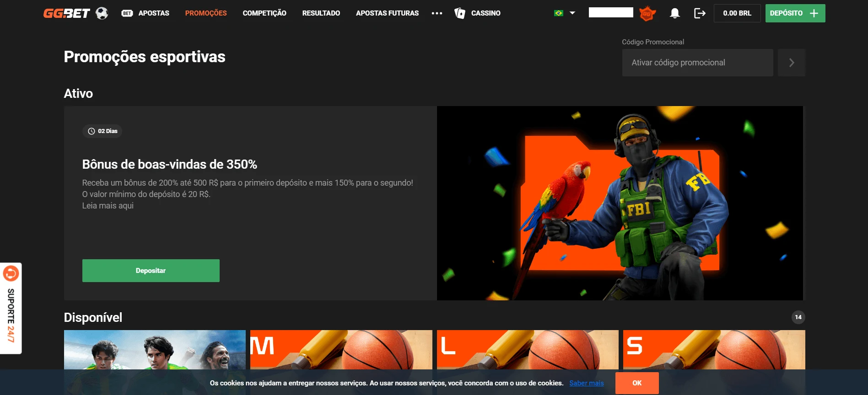Open the soccer players promotion card
Viewport: 868px width, 395px height.
pos(155,350)
